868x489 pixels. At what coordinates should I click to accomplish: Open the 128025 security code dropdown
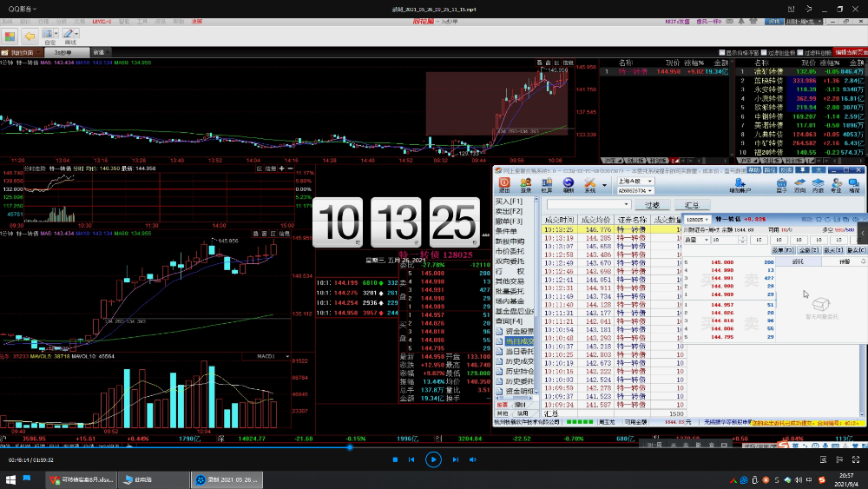(x=697, y=219)
